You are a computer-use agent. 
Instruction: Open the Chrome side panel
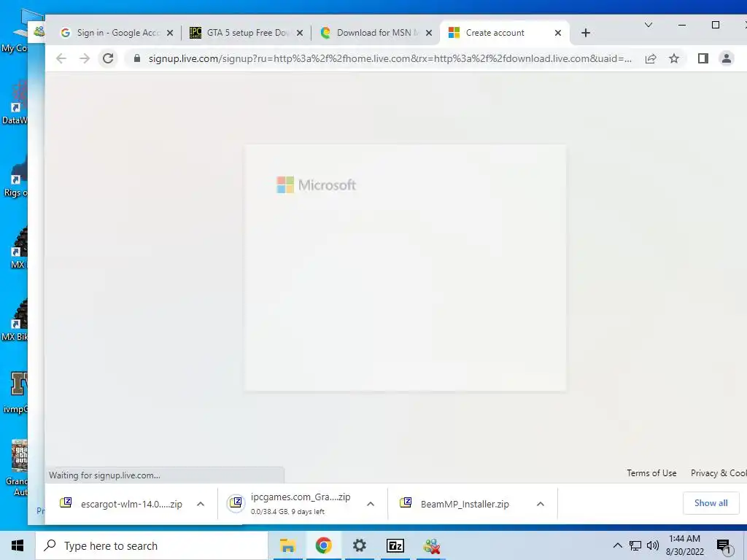[x=703, y=58]
